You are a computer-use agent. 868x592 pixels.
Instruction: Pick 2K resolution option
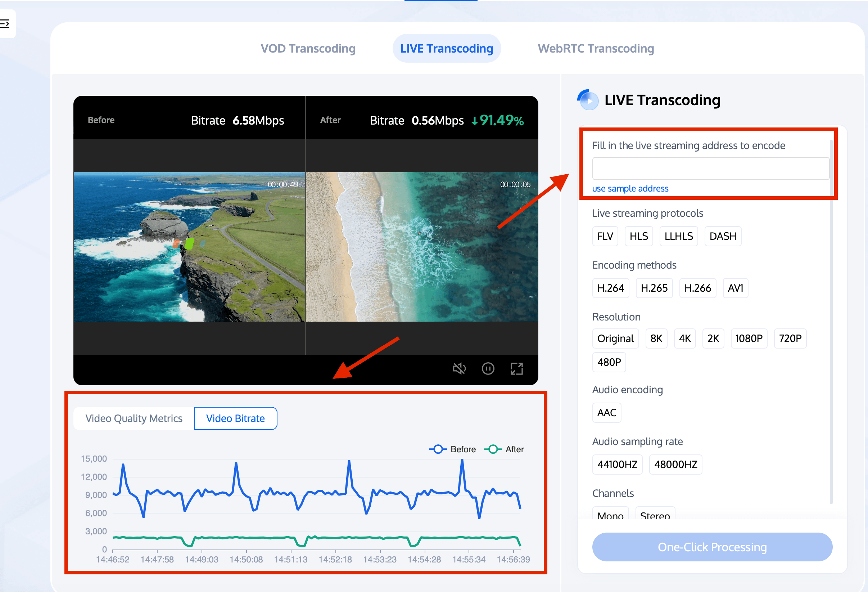tap(713, 338)
